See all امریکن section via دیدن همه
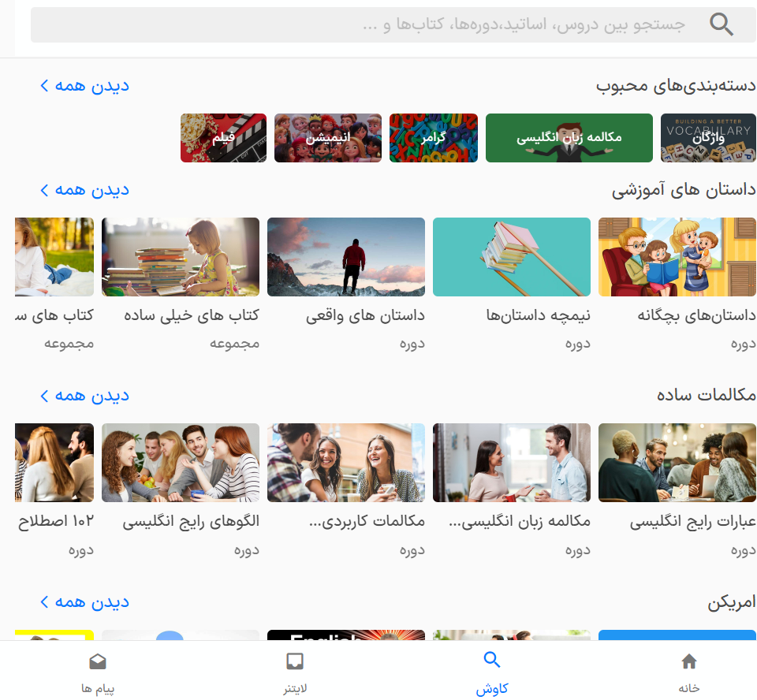 84,601
